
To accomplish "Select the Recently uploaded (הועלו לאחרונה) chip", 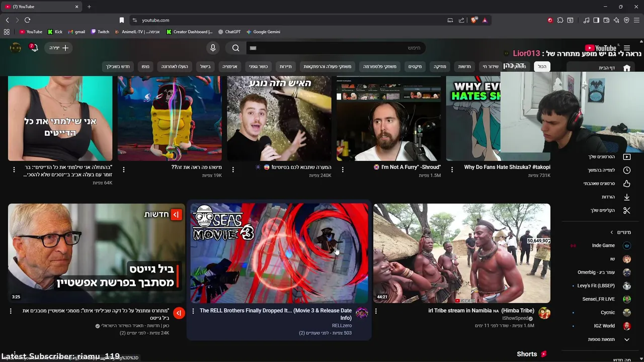I will (x=175, y=66).
